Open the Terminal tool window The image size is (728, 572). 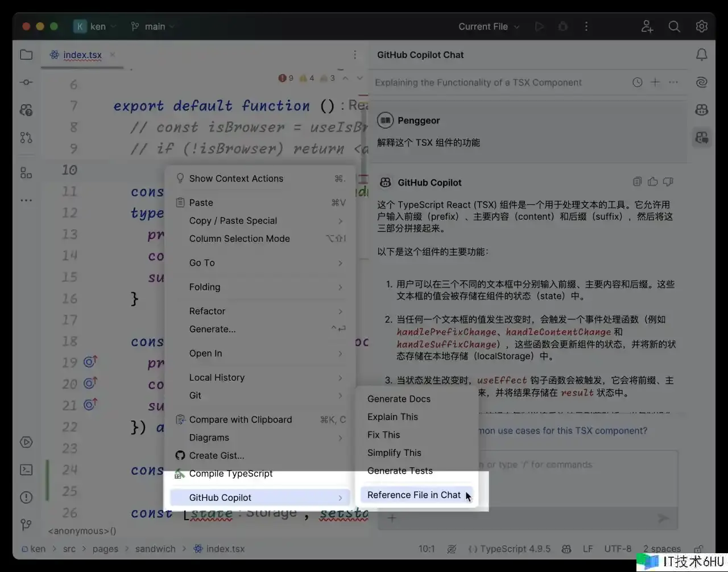pyautogui.click(x=26, y=470)
